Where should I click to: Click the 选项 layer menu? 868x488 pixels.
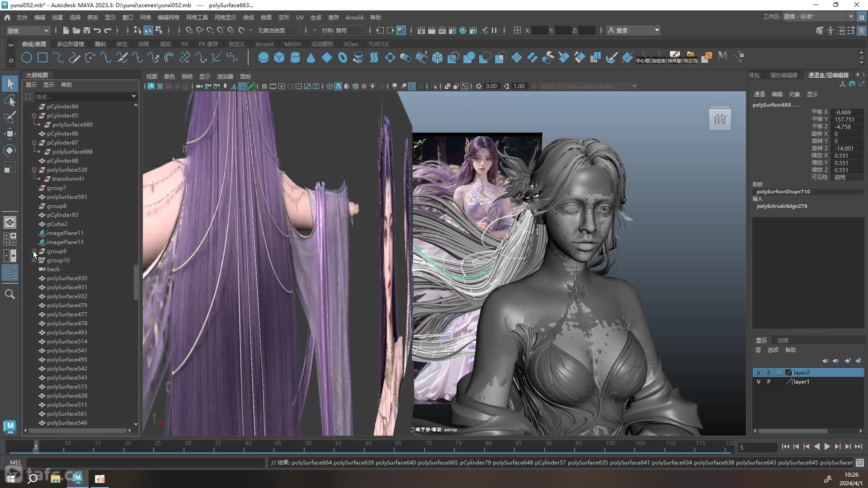coord(773,350)
